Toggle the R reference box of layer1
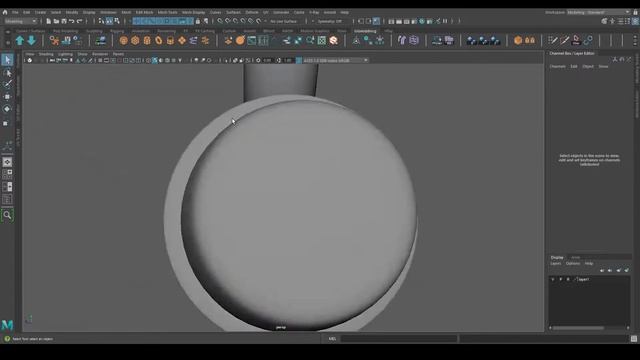The height and width of the screenshot is (360, 640). point(568,280)
